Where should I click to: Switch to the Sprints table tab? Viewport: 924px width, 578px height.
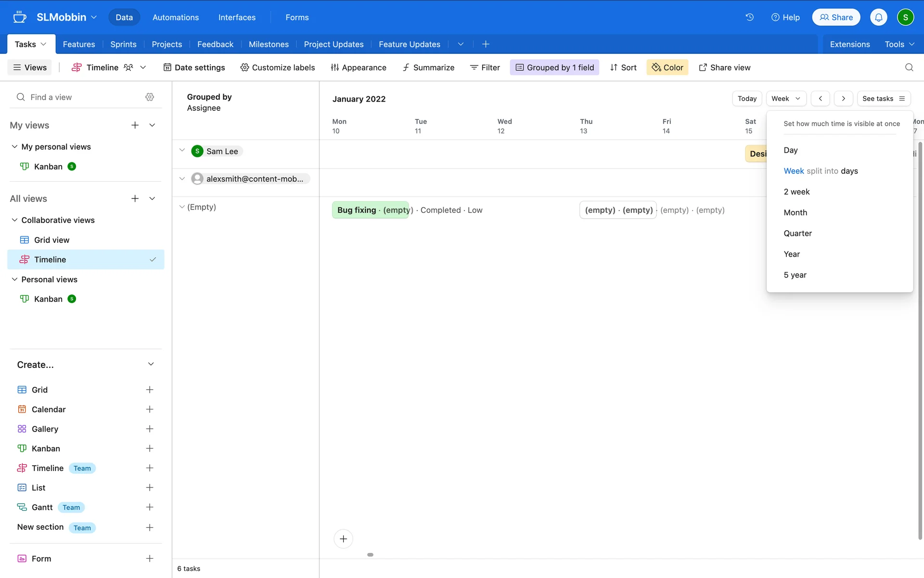tap(123, 44)
